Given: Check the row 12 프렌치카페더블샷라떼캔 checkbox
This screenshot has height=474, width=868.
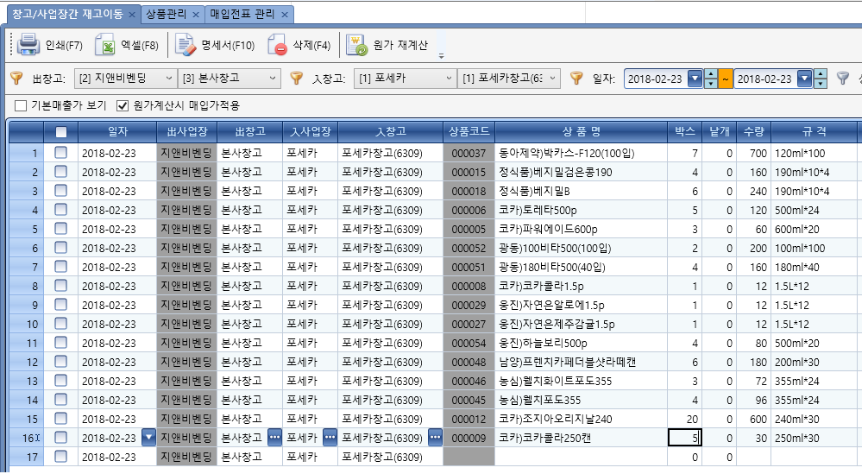Looking at the screenshot, I should coord(61,362).
